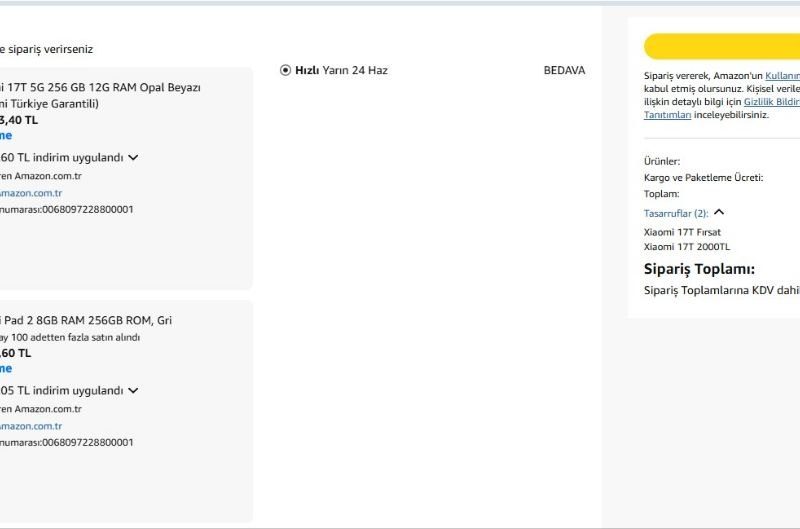Open amazon.com.tr link under the Pad 2 tablet

pyautogui.click(x=31, y=426)
